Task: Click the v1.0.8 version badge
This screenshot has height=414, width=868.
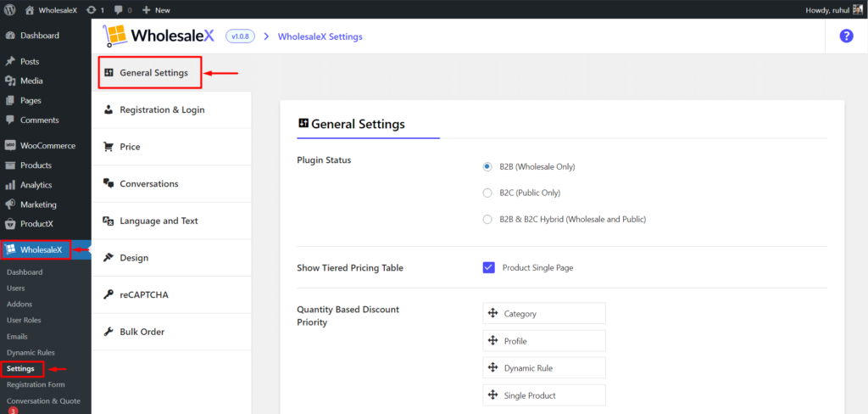Action: pos(240,36)
